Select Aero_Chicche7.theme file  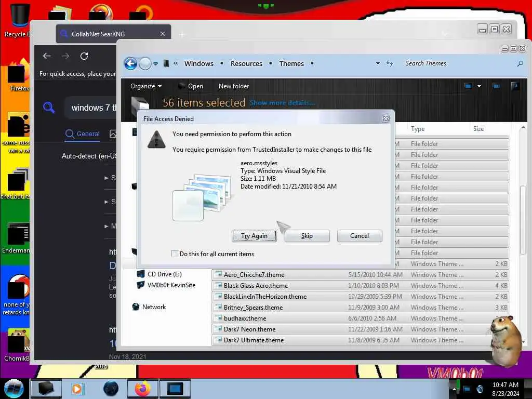point(361,275)
